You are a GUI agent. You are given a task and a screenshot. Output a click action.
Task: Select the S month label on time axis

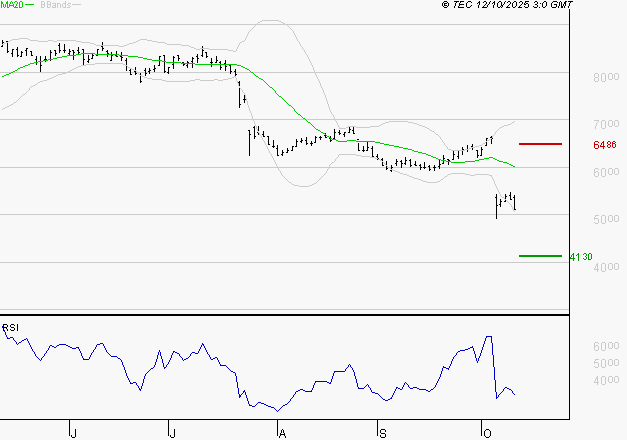381,432
